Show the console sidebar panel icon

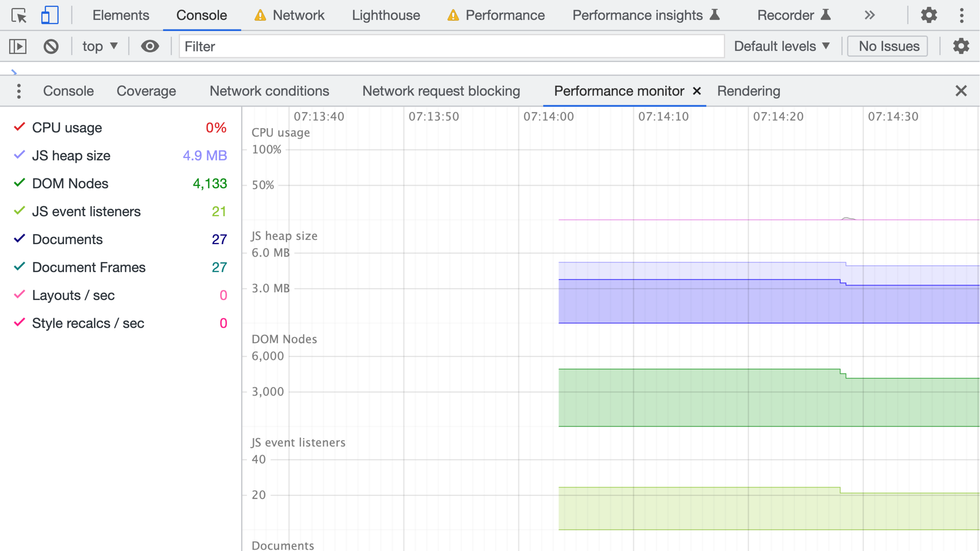tap(18, 46)
